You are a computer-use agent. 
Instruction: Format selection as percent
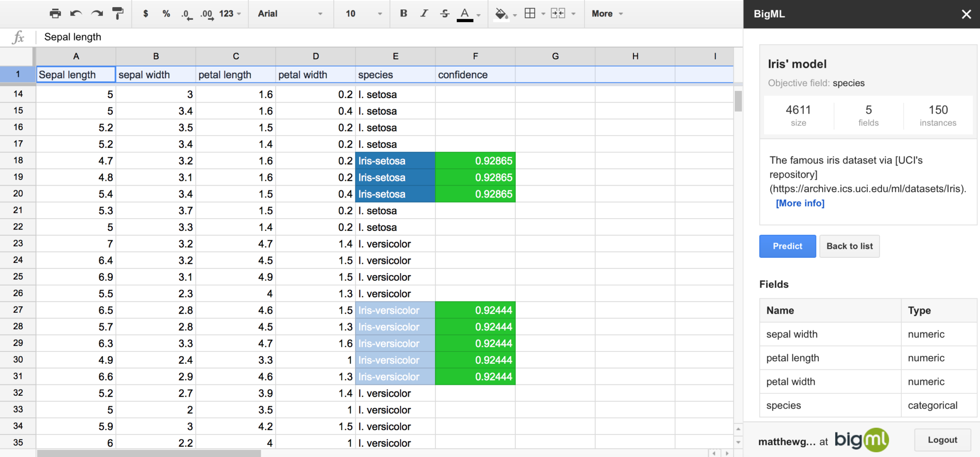click(x=166, y=14)
